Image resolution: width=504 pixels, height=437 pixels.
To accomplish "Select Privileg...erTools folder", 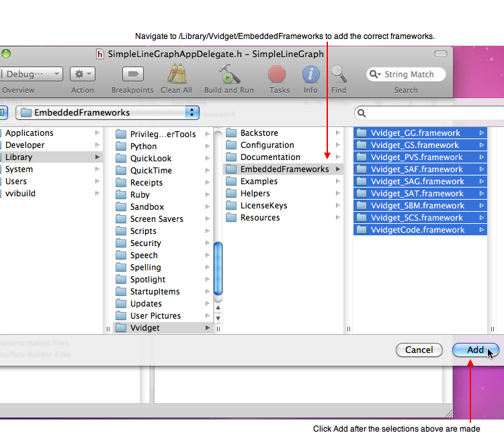I will coord(163,134).
